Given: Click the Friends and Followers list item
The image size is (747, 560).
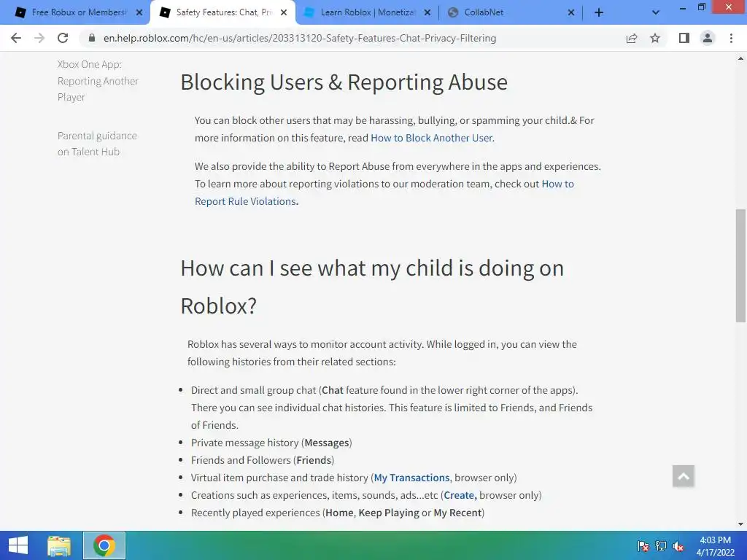Looking at the screenshot, I should (x=263, y=461).
